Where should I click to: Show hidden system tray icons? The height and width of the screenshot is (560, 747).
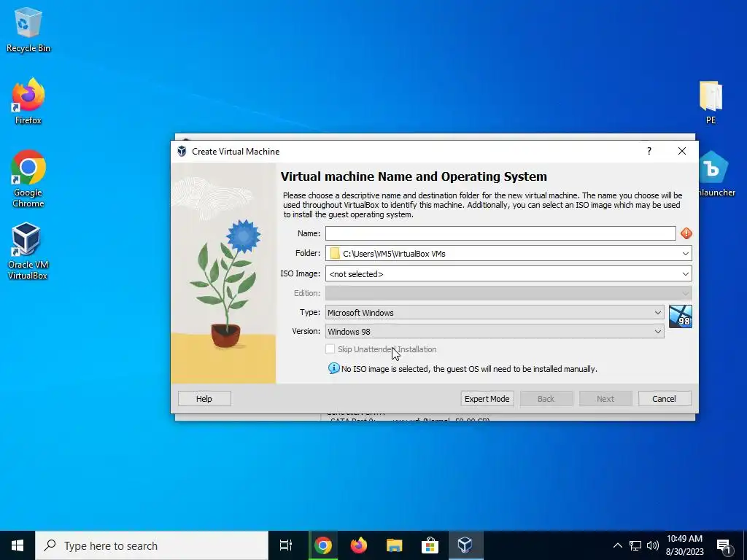point(617,545)
